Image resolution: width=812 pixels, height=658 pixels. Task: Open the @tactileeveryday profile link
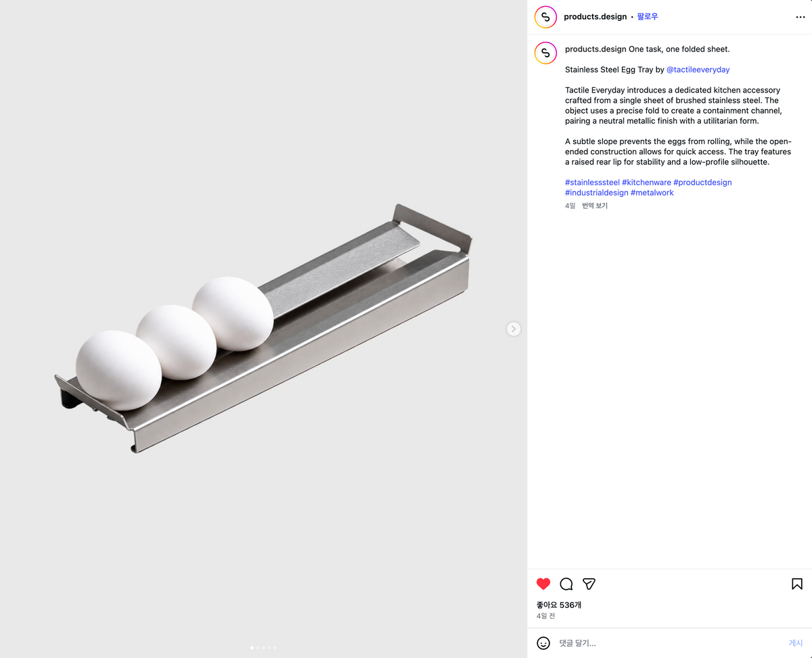698,70
